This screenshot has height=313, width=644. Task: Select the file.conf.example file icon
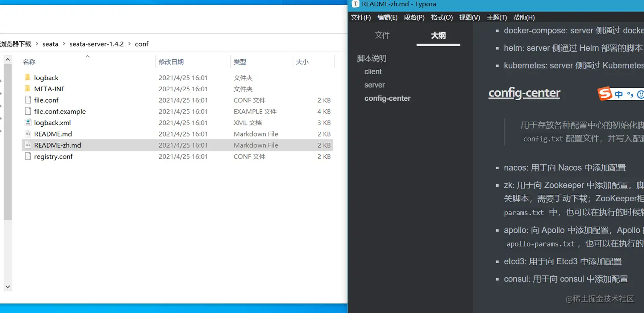(28, 111)
